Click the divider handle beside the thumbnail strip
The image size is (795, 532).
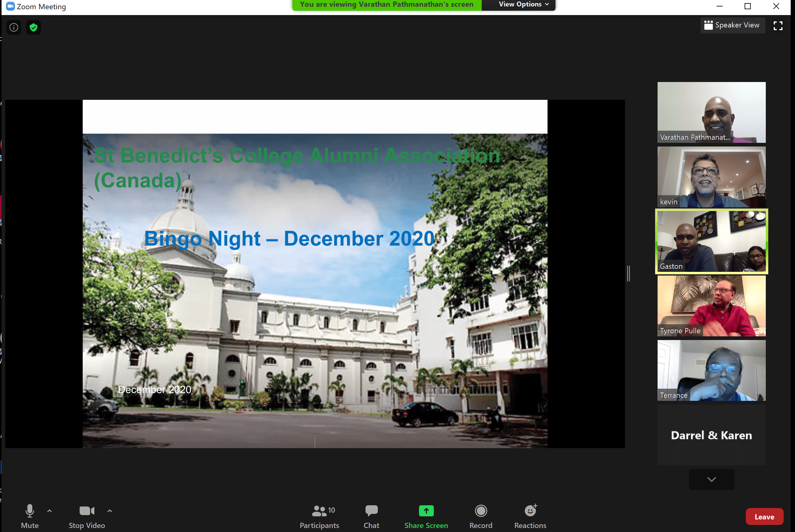click(629, 273)
